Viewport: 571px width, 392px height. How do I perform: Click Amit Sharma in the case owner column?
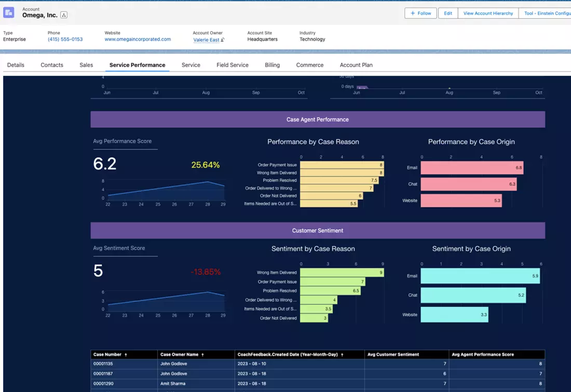pyautogui.click(x=173, y=384)
